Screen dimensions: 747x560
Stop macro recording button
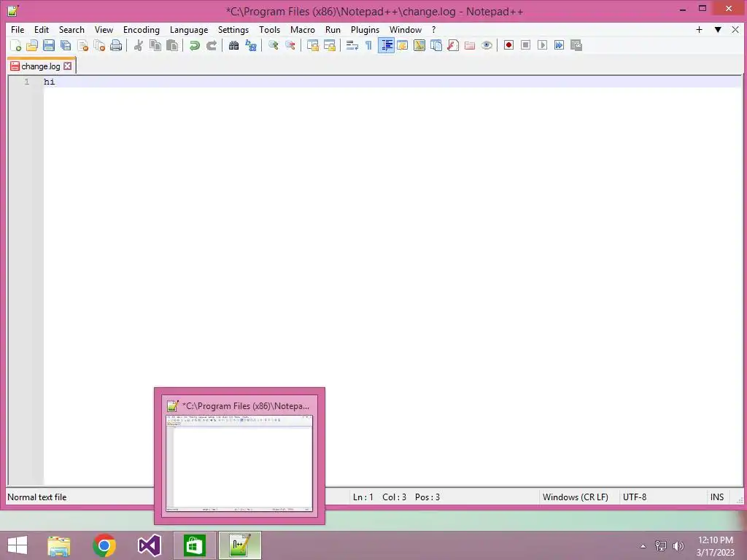[x=525, y=45]
